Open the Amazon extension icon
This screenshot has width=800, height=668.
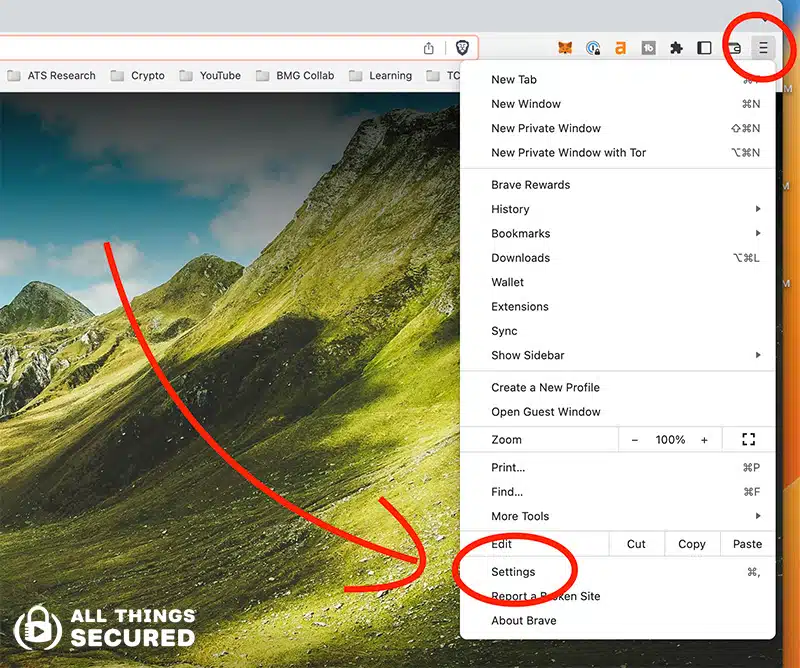click(x=621, y=47)
